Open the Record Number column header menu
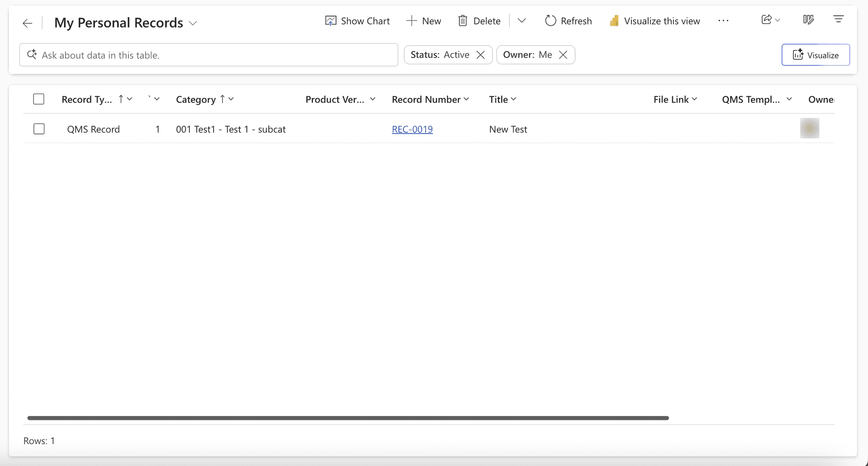Image resolution: width=868 pixels, height=466 pixels. 430,99
